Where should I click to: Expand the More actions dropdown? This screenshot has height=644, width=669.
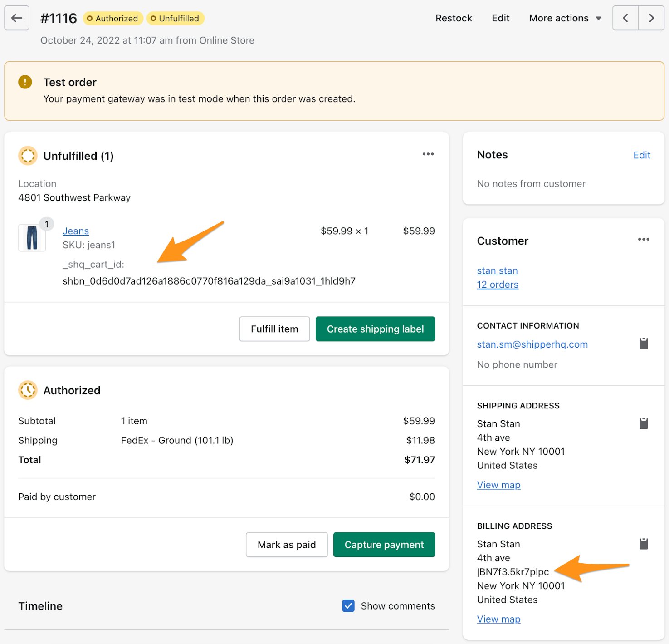pyautogui.click(x=565, y=18)
